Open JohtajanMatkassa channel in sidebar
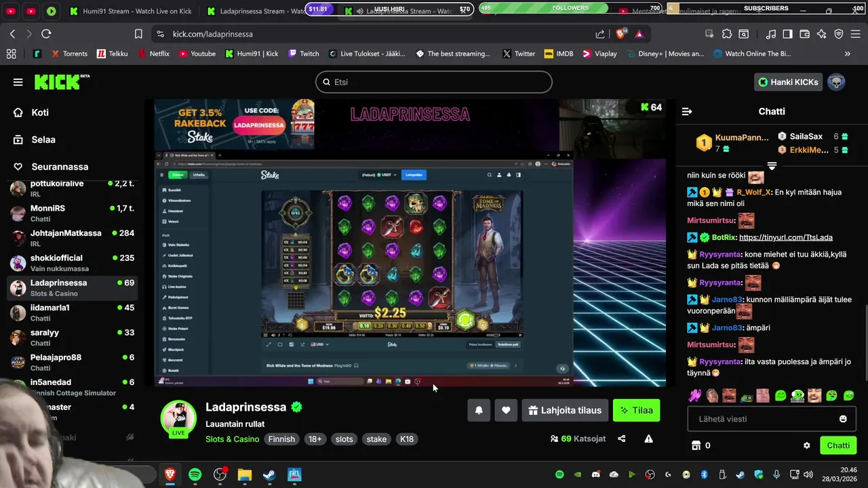Image resolution: width=868 pixels, height=488 pixels. (x=72, y=238)
